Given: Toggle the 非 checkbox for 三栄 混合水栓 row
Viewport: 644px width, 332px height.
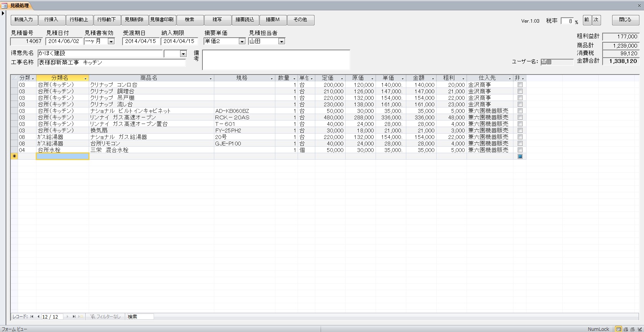Looking at the screenshot, I should (520, 150).
